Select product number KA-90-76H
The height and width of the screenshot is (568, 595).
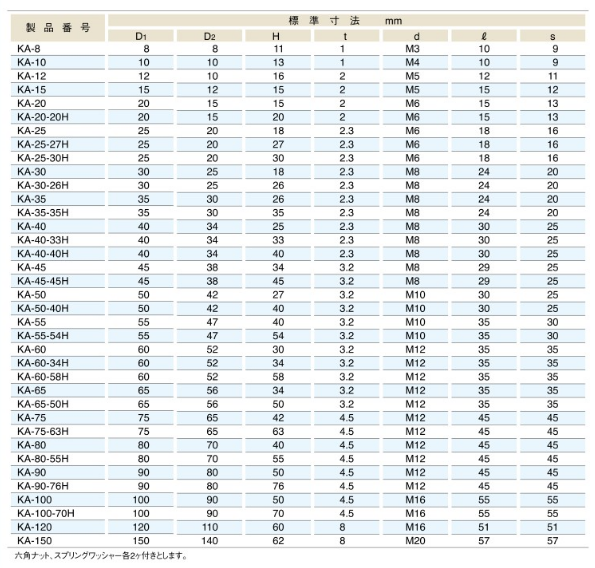43,486
